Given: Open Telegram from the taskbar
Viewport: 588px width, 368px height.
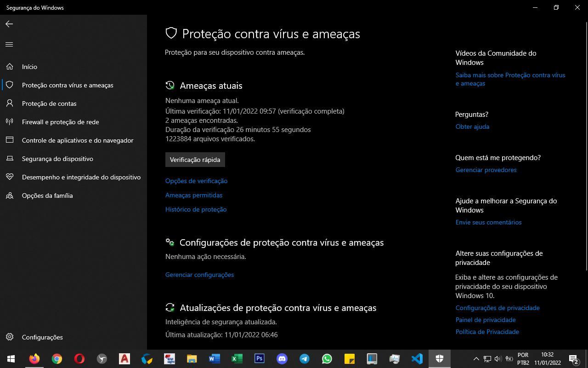Looking at the screenshot, I should [304, 359].
